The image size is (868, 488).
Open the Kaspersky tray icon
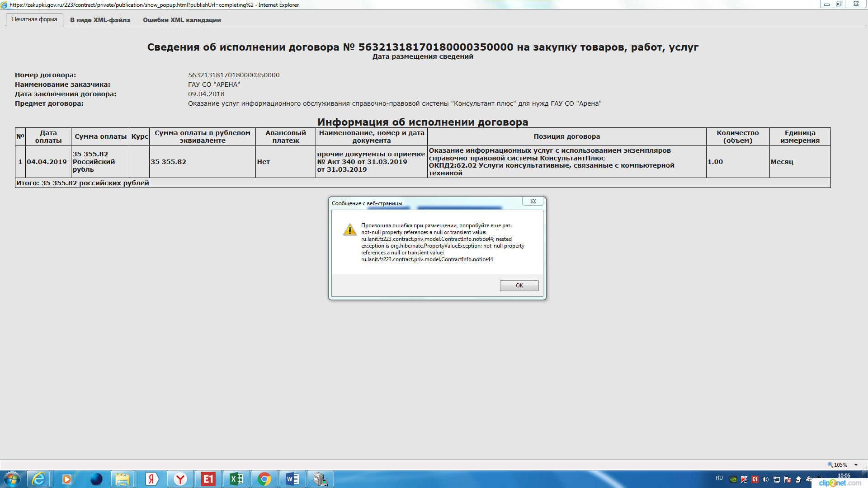click(744, 479)
